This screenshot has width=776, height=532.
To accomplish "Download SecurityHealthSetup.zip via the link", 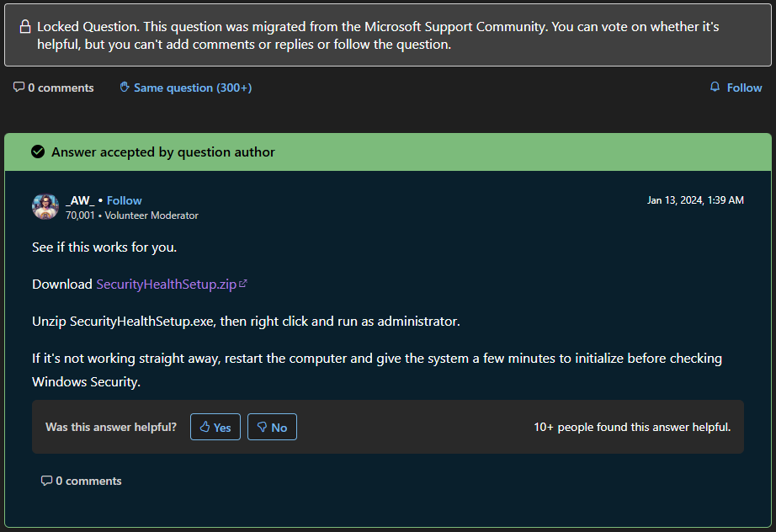I will point(167,284).
